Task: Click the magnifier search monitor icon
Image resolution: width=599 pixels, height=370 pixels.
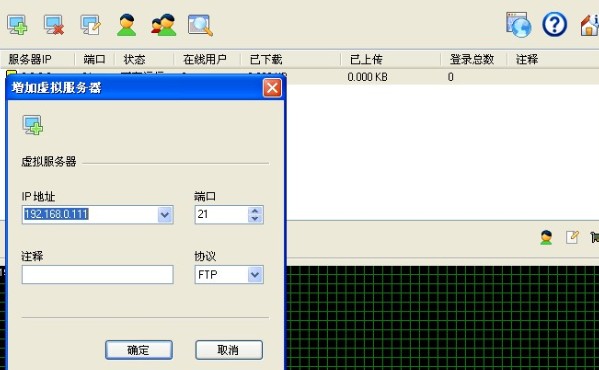Action: pyautogui.click(x=200, y=25)
